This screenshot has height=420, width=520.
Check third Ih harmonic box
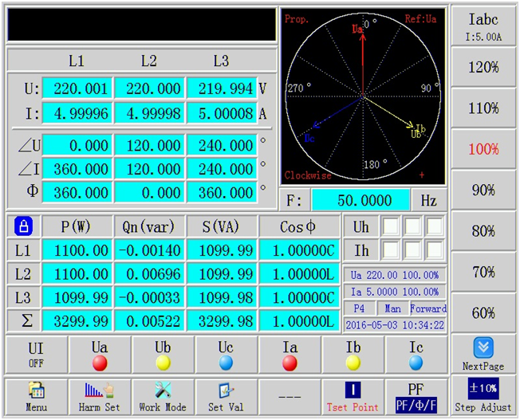[x=435, y=250]
